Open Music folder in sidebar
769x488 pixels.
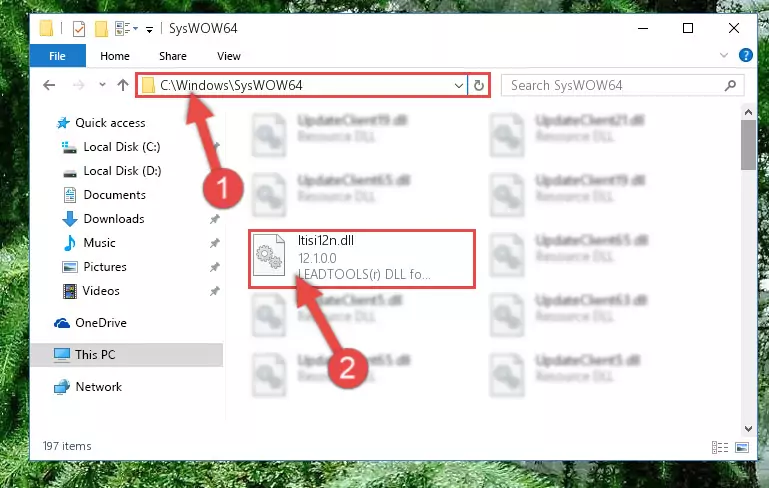pyautogui.click(x=99, y=243)
